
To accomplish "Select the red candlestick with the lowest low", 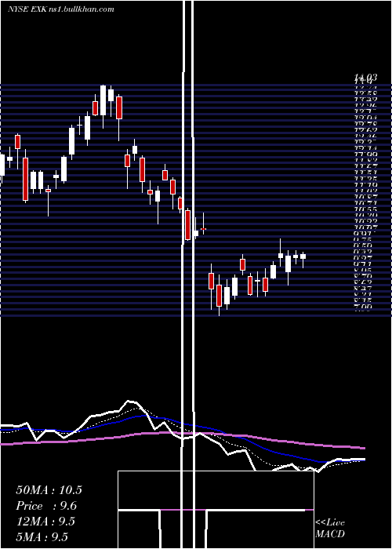I will (219, 295).
